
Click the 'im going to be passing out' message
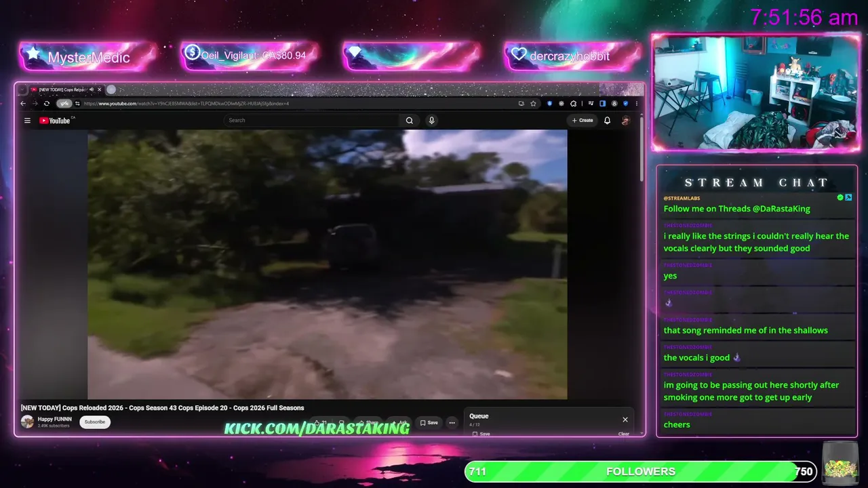click(751, 391)
